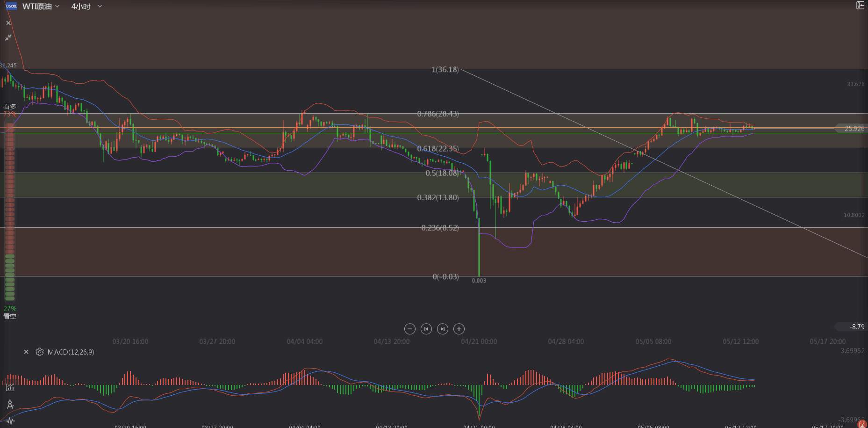Zoom in with the plus button

pos(459,329)
